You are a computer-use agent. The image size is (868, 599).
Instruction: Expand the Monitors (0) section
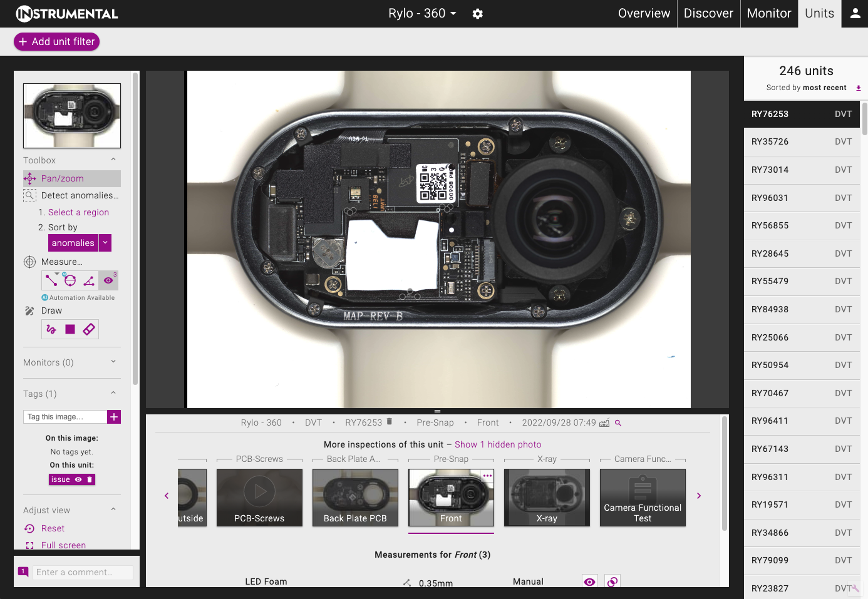[113, 362]
